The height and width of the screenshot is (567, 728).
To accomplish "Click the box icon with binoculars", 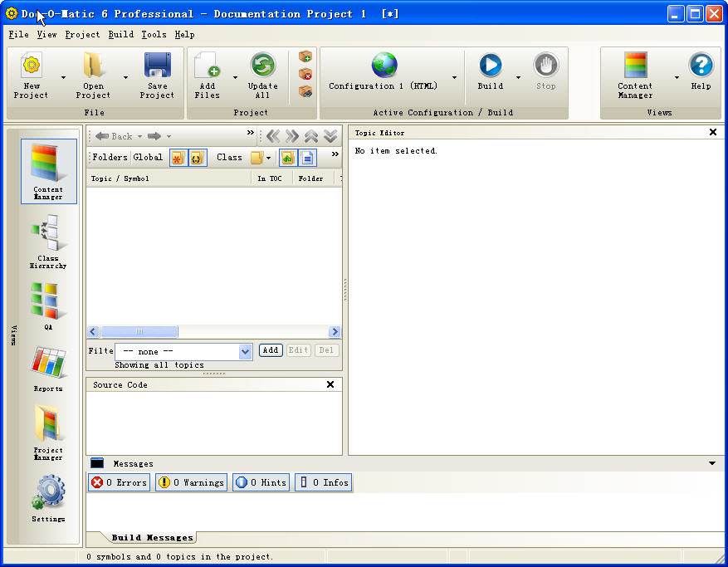I will point(305,91).
